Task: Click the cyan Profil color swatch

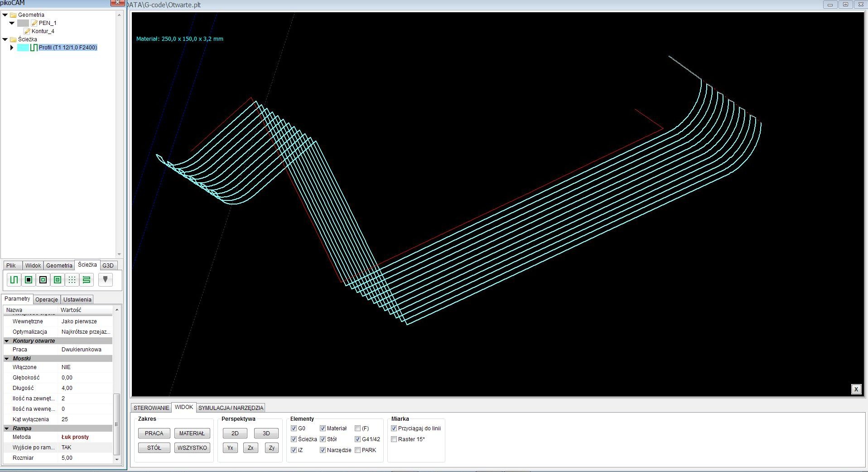Action: [x=23, y=48]
